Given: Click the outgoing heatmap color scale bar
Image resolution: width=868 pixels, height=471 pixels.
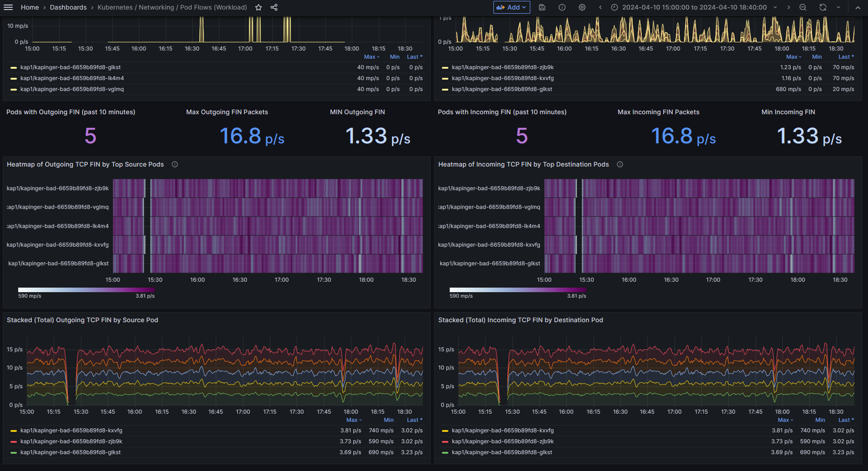Looking at the screenshot, I should pyautogui.click(x=86, y=289).
